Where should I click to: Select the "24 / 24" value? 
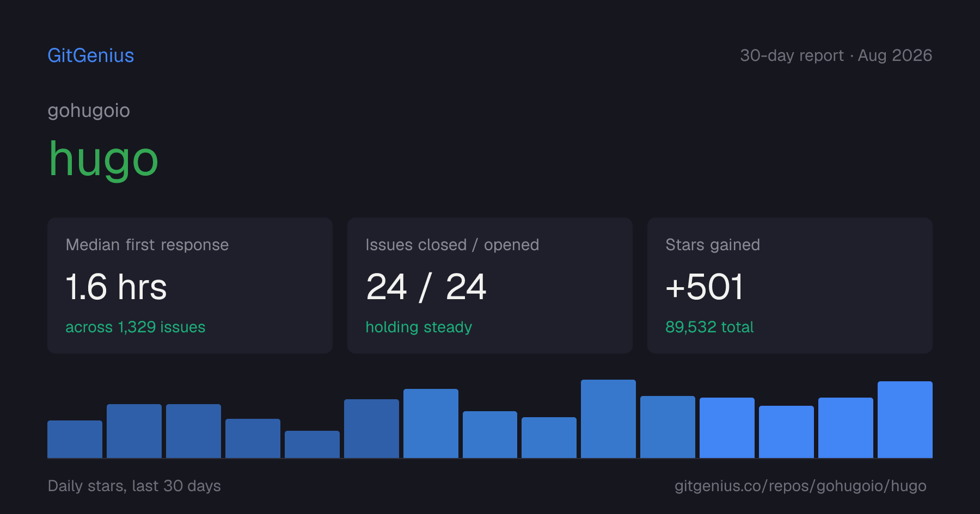point(426,287)
